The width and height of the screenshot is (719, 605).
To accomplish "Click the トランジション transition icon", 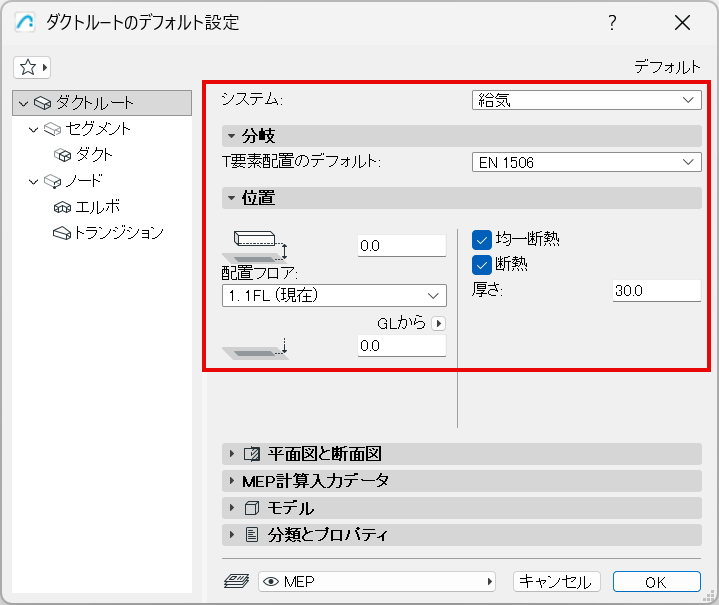I will point(62,233).
